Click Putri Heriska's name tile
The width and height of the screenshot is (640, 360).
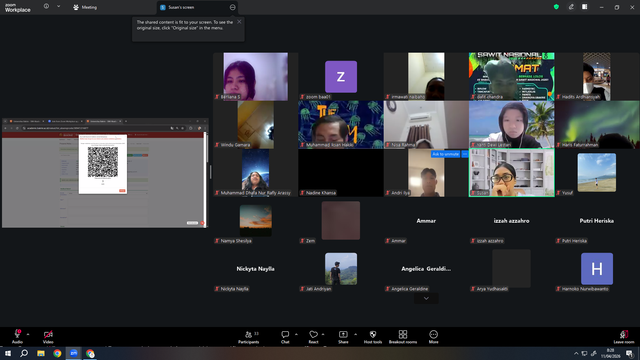coord(597,220)
